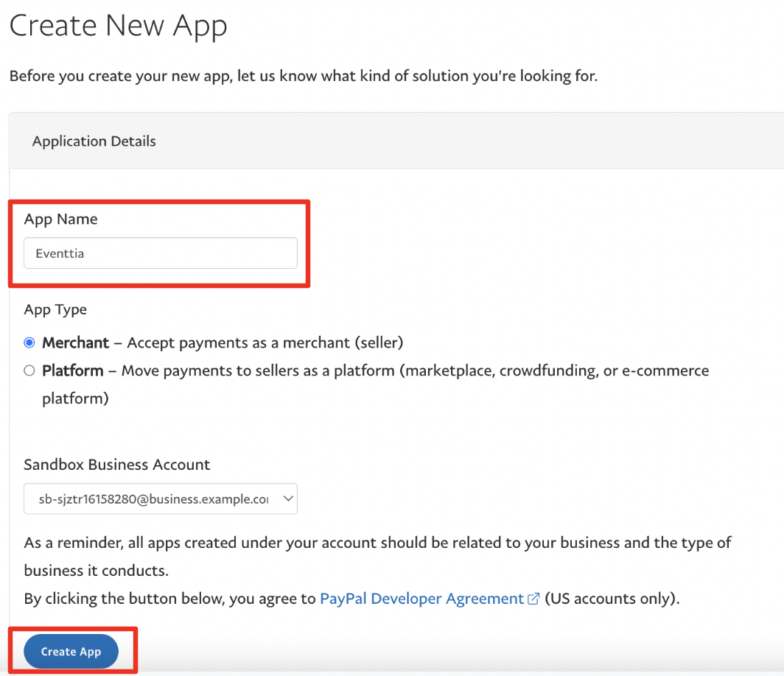Open the PayPal Developer Agreement link
The image size is (784, 676).
pyautogui.click(x=421, y=599)
